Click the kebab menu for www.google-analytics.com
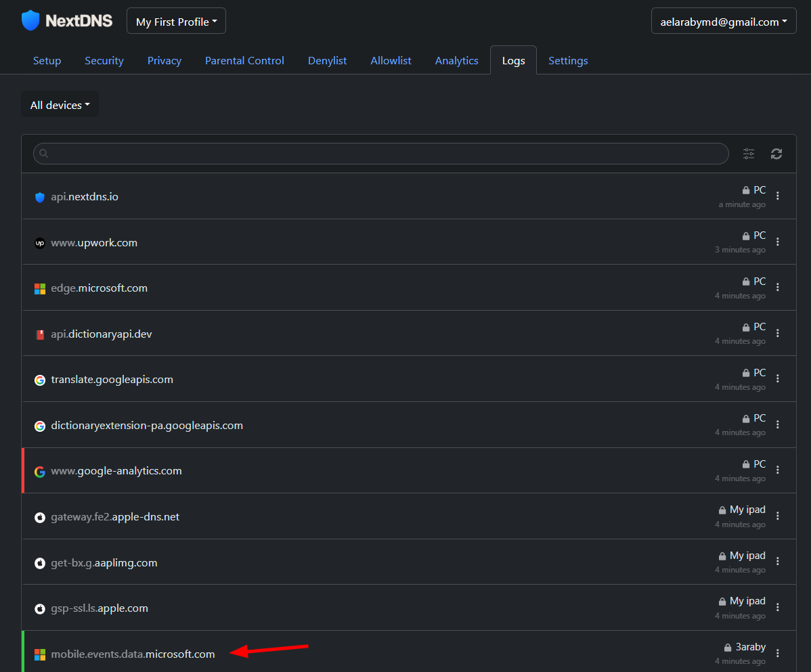 pos(777,470)
